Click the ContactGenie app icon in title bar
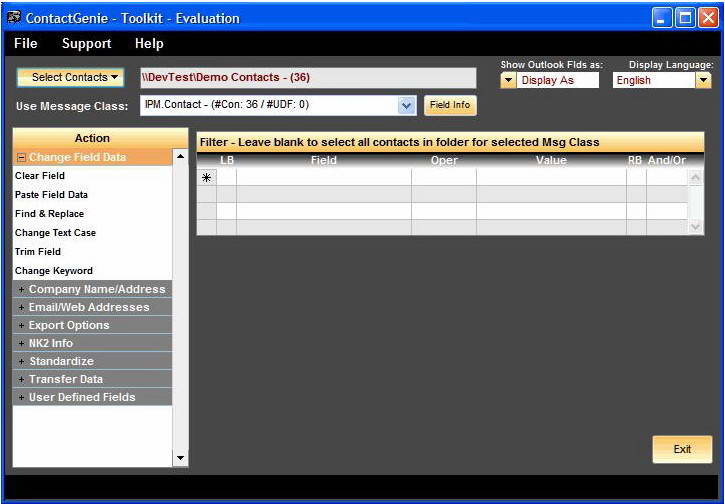Screen dimensions: 725x504 14,18
